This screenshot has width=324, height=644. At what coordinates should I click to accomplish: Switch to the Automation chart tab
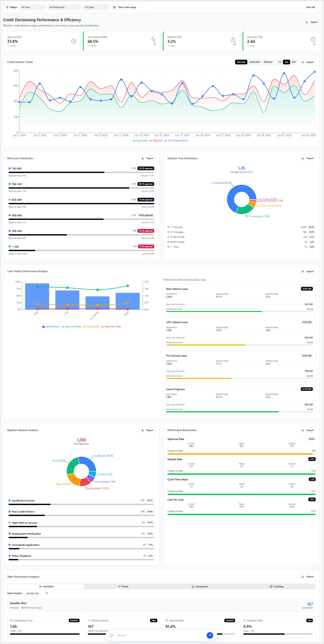point(254,62)
